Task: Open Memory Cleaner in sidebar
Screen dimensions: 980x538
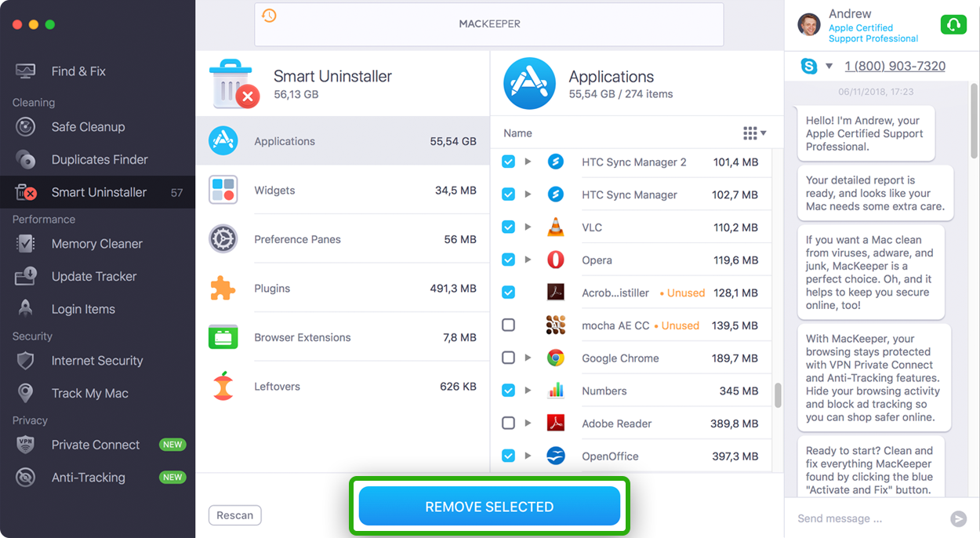Action: [x=97, y=244]
